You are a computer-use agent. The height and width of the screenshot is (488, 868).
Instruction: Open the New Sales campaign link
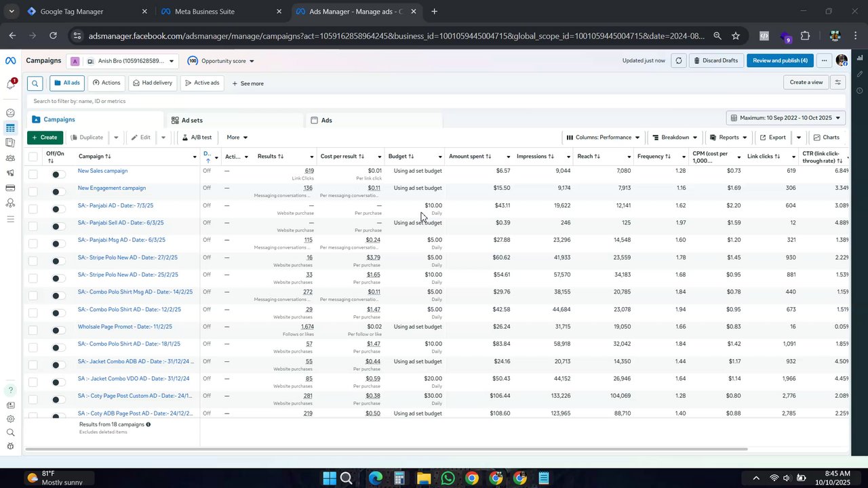point(102,171)
